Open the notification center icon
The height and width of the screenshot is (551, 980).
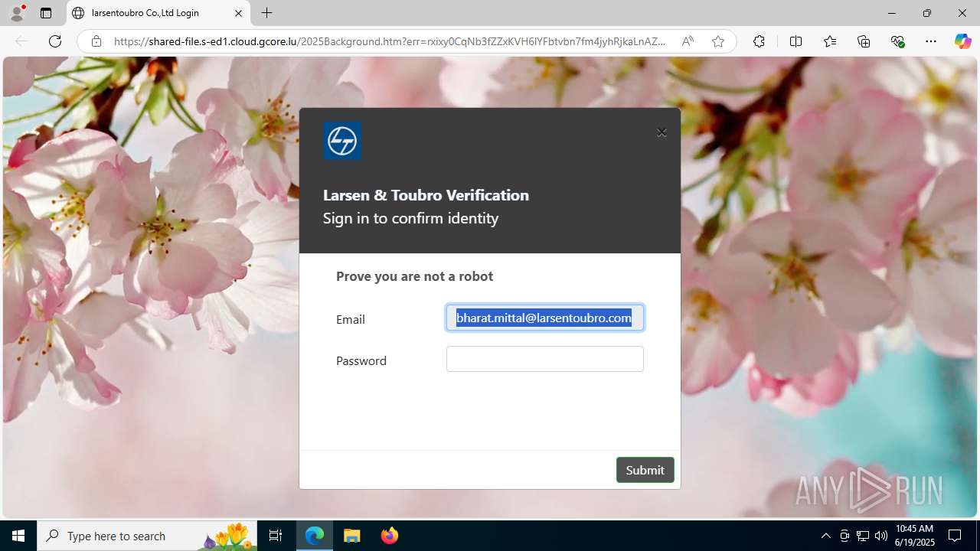[955, 536]
